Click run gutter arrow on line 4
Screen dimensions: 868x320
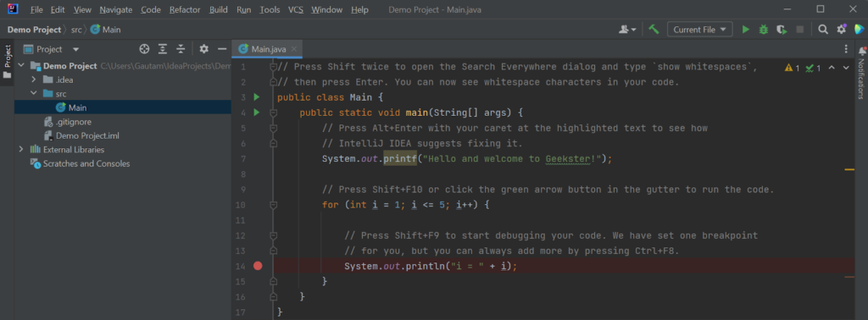(256, 113)
